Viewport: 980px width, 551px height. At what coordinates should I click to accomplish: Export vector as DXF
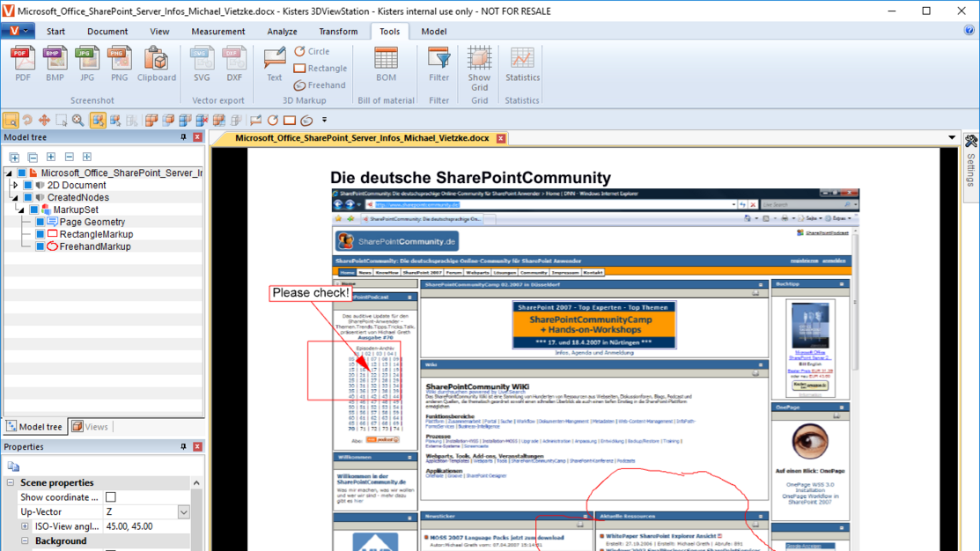233,63
